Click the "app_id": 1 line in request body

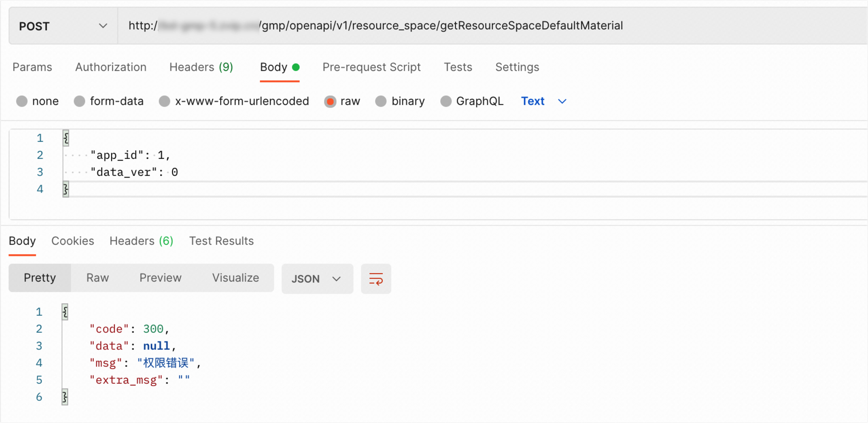[130, 155]
